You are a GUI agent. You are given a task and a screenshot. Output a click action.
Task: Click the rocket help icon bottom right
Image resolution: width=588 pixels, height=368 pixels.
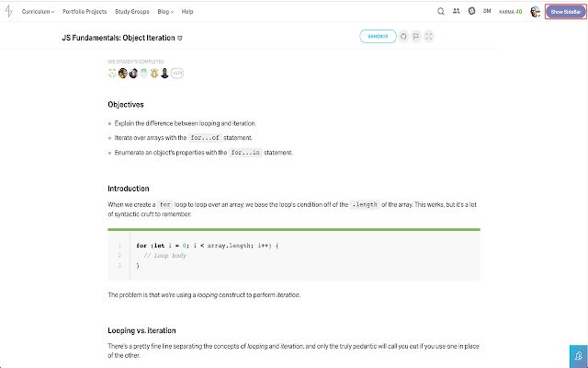pyautogui.click(x=578, y=355)
